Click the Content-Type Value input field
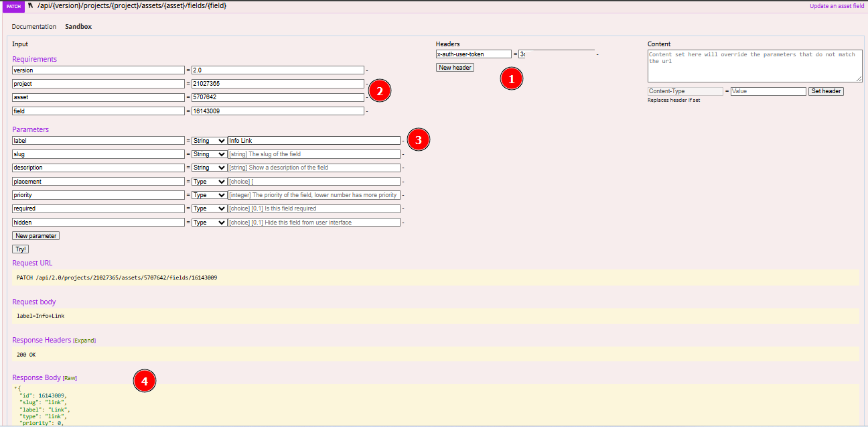This screenshot has height=427, width=868. 768,91
